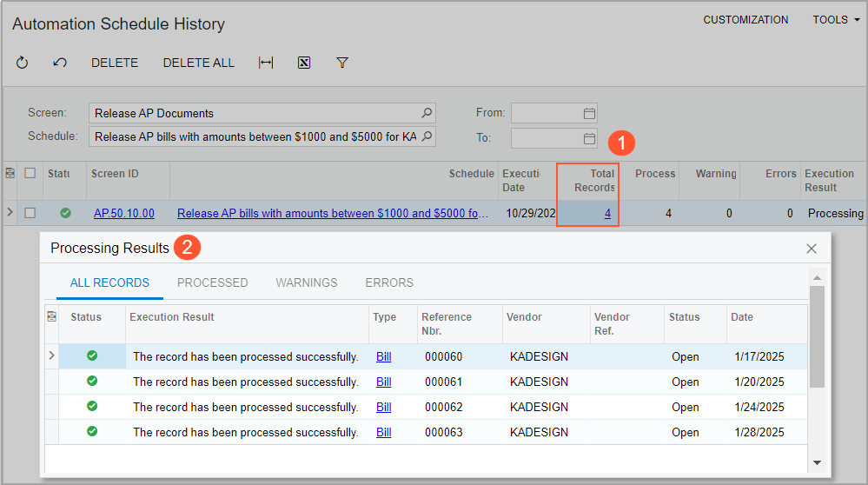Switch to the PROCESSED tab

(x=212, y=282)
